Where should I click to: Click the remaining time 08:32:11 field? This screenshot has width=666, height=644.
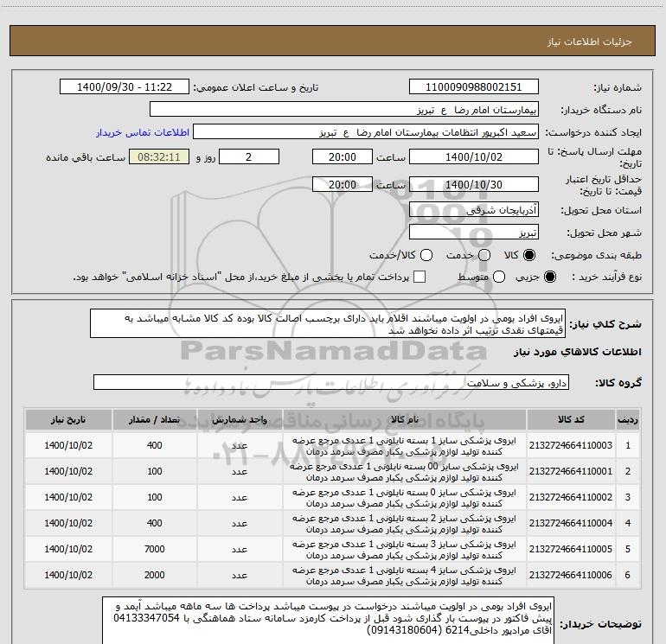point(159,156)
